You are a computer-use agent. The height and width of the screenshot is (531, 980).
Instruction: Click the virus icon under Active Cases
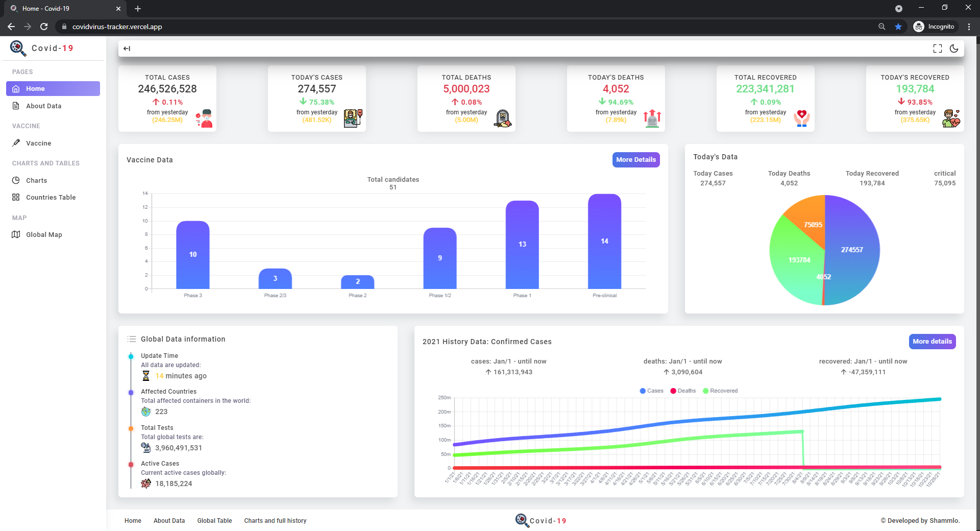[146, 484]
